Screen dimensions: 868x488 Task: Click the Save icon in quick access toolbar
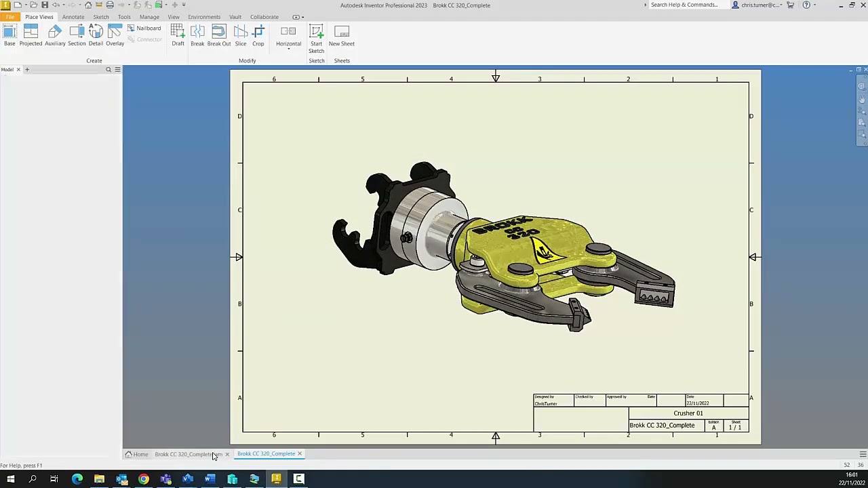coord(45,5)
